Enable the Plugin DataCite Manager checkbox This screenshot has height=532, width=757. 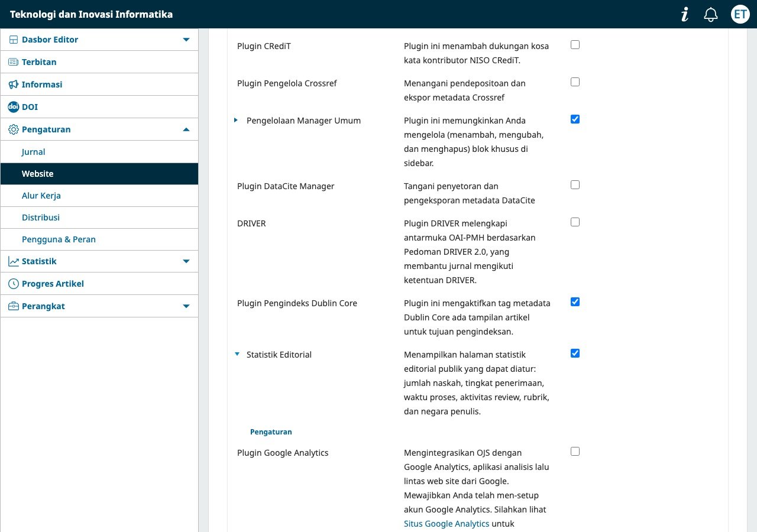[x=575, y=185]
